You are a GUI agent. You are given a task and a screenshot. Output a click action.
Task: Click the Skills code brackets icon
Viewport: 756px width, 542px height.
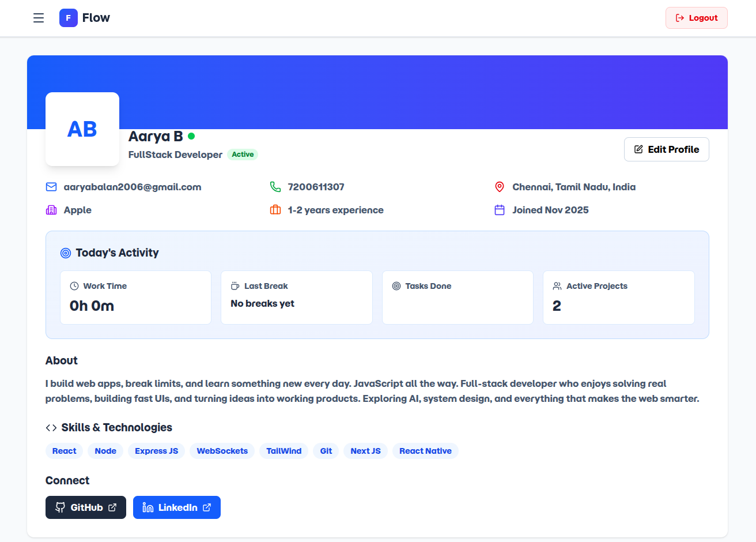[51, 428]
